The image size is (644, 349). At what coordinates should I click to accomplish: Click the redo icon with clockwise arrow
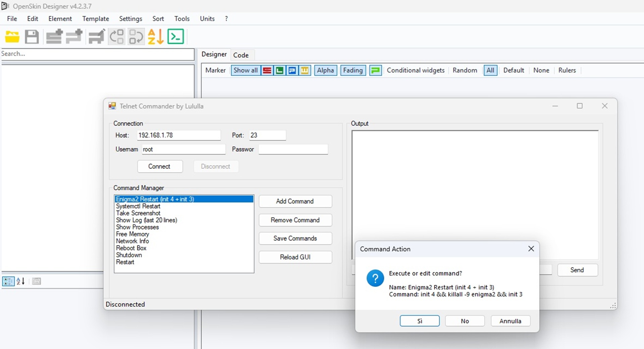(x=136, y=37)
